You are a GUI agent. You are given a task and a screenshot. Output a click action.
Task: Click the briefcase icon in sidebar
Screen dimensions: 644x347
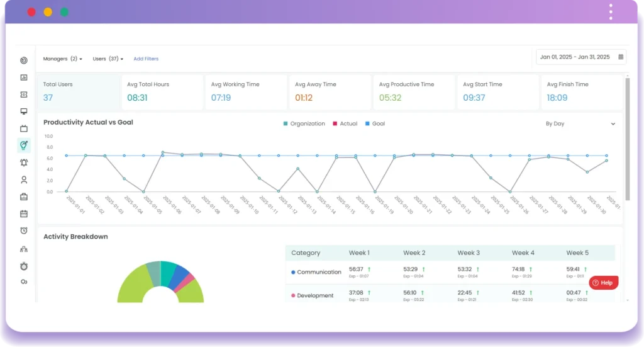pyautogui.click(x=24, y=197)
